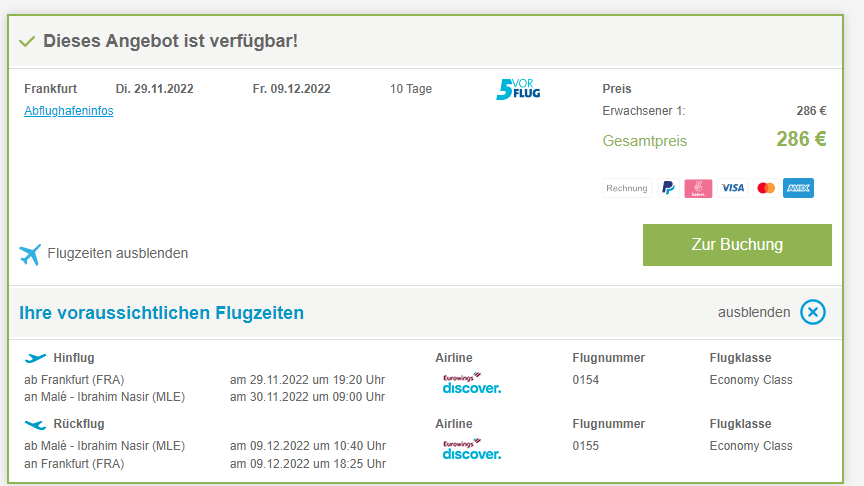Click the Hinflug departing plane icon
Screen dimensions: 864x486
[35, 358]
